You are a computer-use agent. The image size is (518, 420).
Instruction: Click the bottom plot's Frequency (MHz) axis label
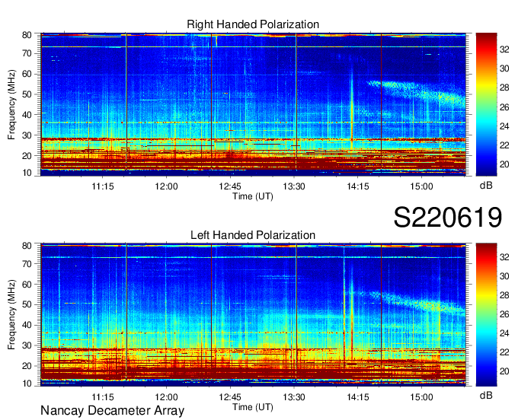pyautogui.click(x=11, y=315)
